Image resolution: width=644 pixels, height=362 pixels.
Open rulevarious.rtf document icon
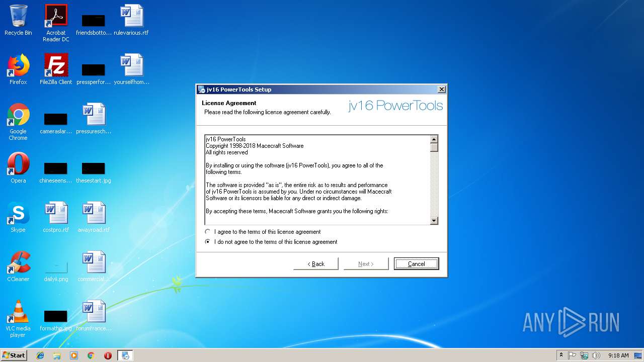coord(131,21)
